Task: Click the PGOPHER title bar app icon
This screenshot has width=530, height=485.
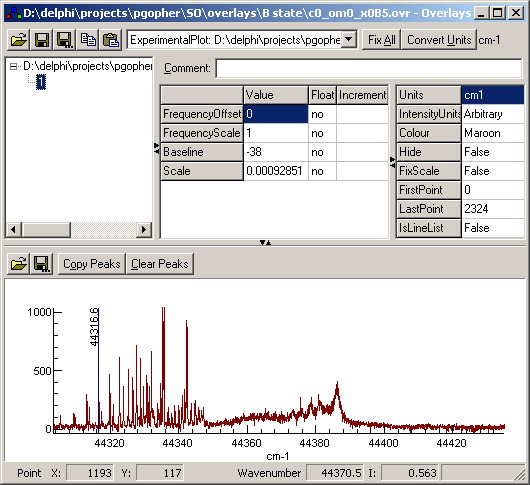Action: point(14,13)
